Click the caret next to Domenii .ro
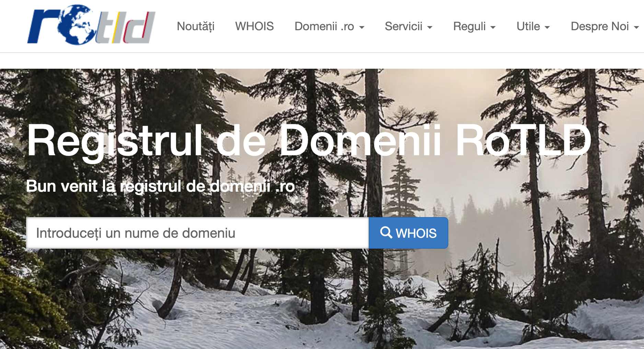 pos(361,27)
